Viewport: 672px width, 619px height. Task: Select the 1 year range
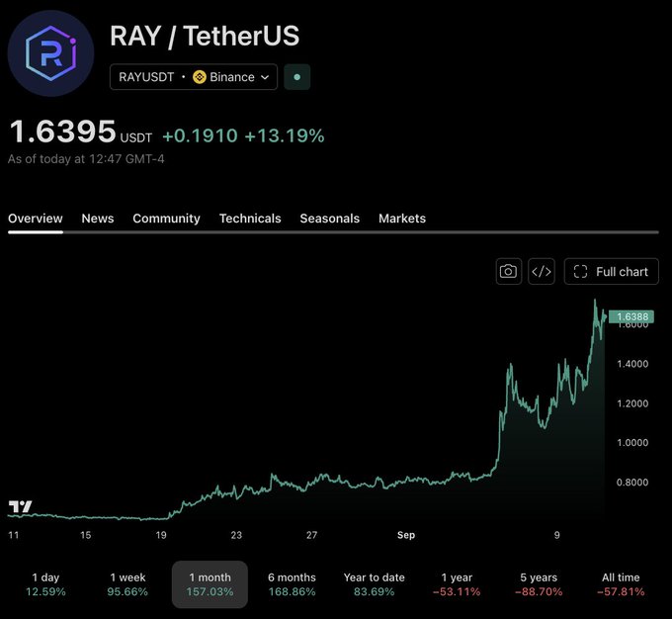coord(457,584)
